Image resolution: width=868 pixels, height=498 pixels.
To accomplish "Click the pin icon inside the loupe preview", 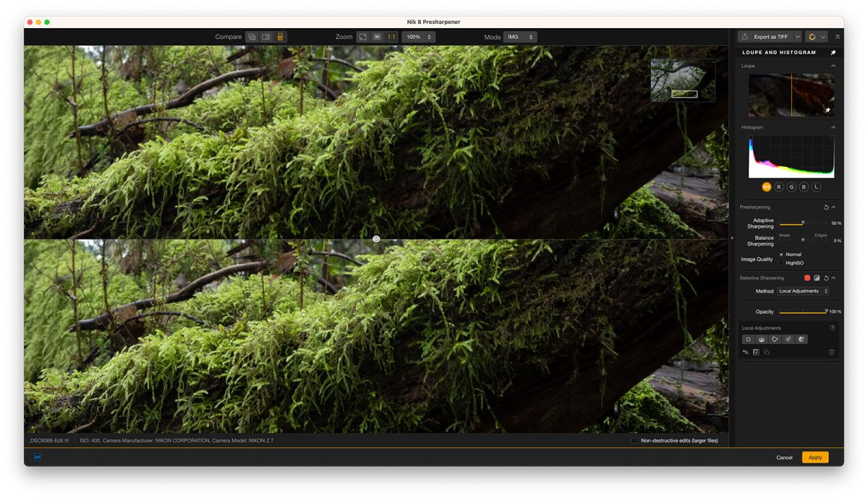I will point(827,111).
